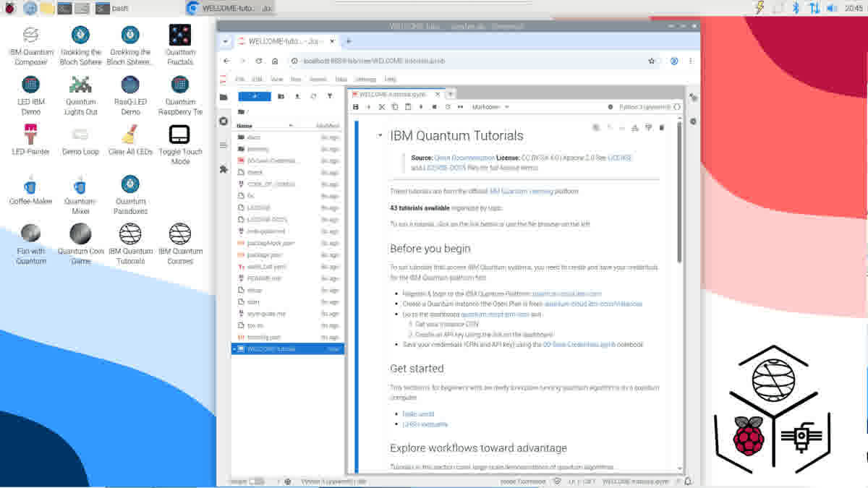This screenshot has height=488, width=868.
Task: Toggle the file filter funnel icon
Action: [330, 96]
